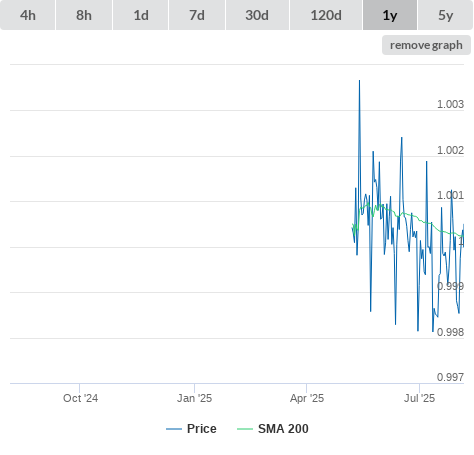Click the active 1y range tab
474x455 pixels.
point(390,15)
